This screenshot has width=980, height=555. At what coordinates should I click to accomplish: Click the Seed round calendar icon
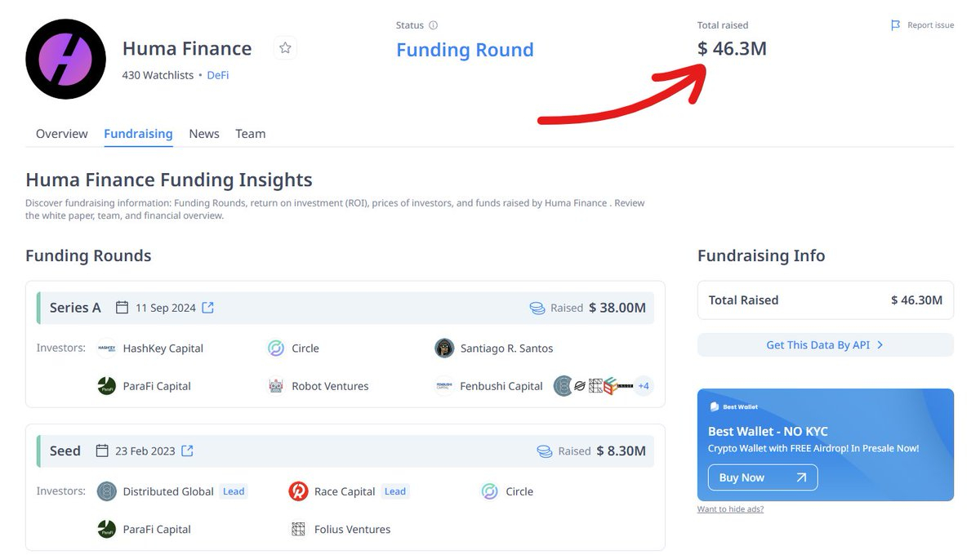(102, 451)
